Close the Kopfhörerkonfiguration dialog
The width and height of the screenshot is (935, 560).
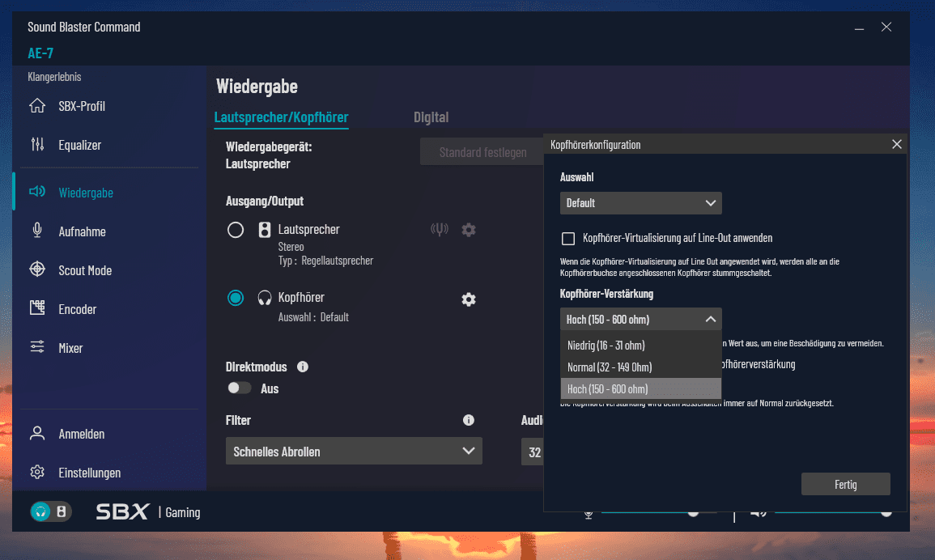pos(896,144)
